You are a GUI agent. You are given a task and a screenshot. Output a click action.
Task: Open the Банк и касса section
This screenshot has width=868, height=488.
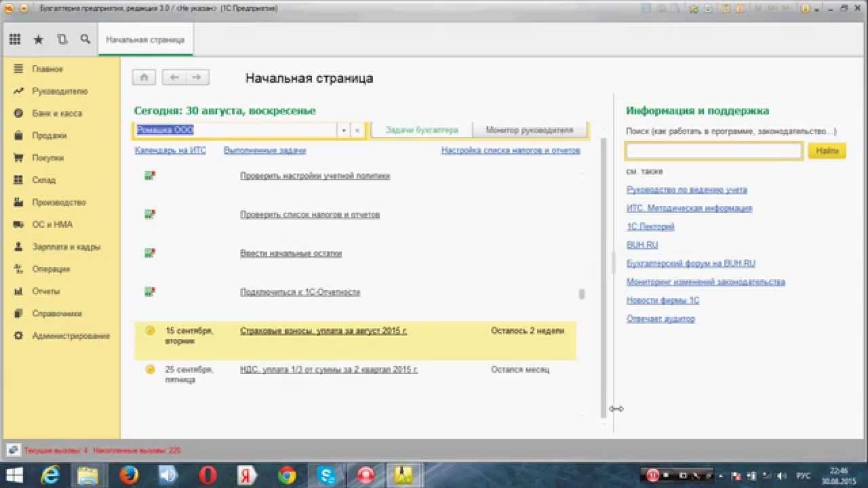57,114
